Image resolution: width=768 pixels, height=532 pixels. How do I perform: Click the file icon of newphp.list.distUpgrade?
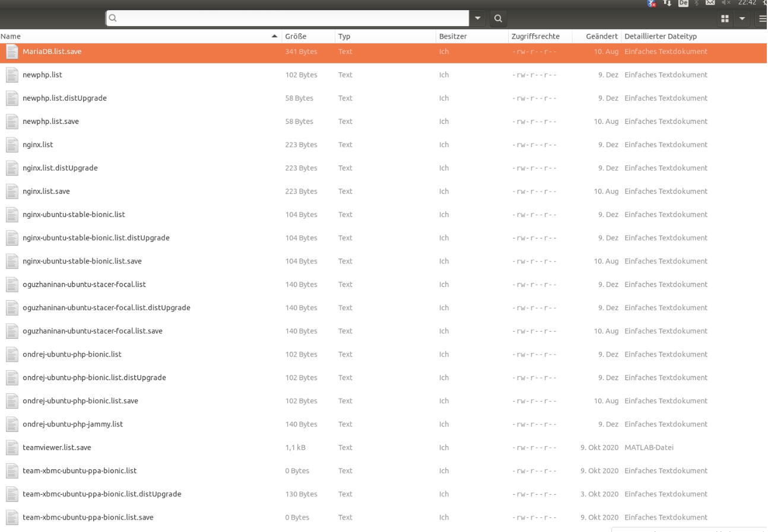12,98
